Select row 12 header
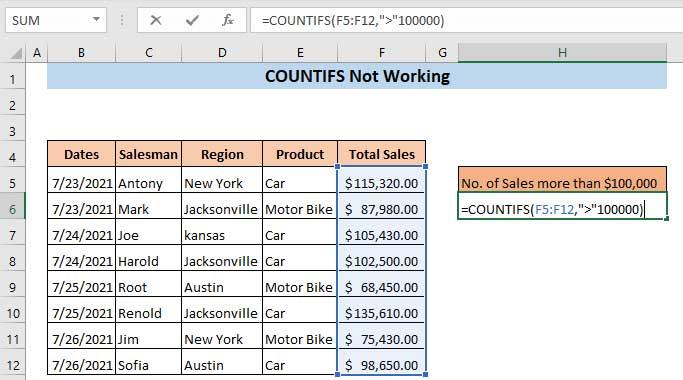 (12, 365)
